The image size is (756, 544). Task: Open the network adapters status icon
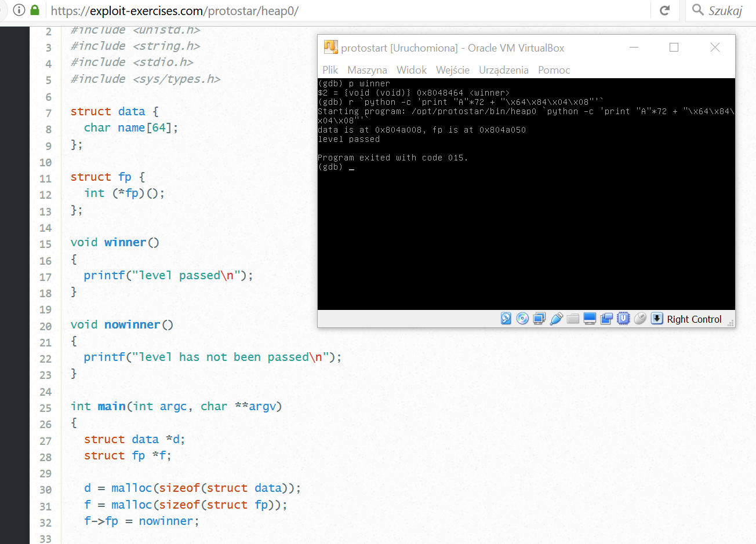point(539,318)
